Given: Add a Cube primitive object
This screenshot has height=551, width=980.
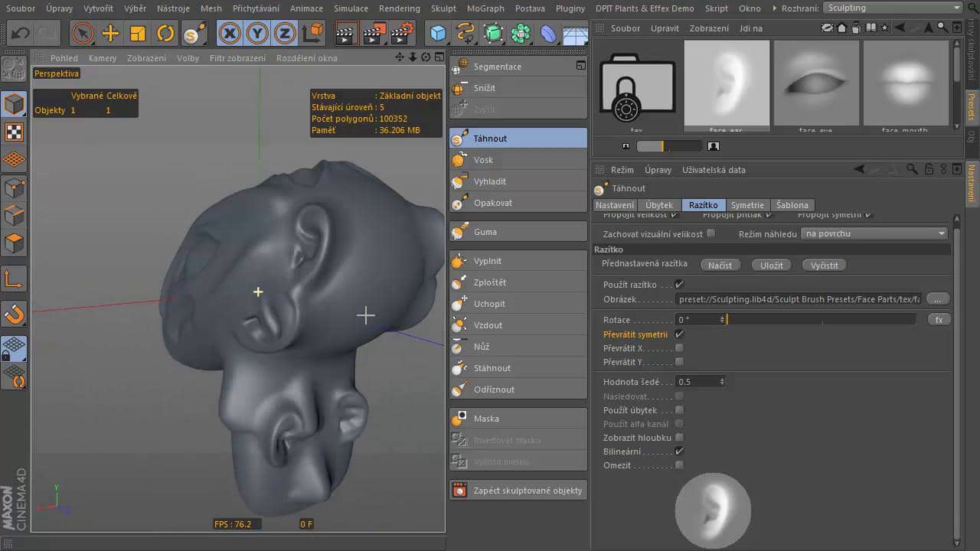Looking at the screenshot, I should pyautogui.click(x=438, y=34).
